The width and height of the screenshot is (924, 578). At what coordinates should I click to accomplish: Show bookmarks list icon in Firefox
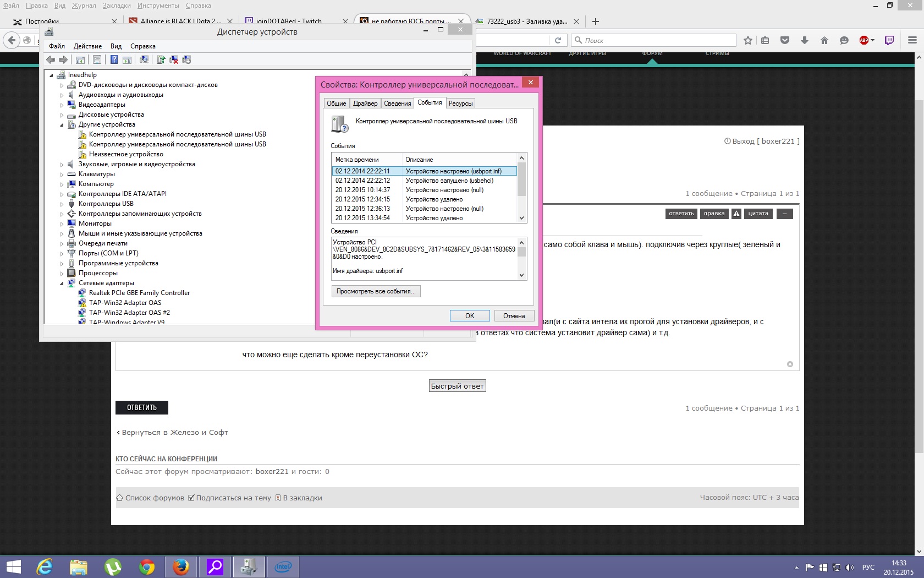coord(765,40)
